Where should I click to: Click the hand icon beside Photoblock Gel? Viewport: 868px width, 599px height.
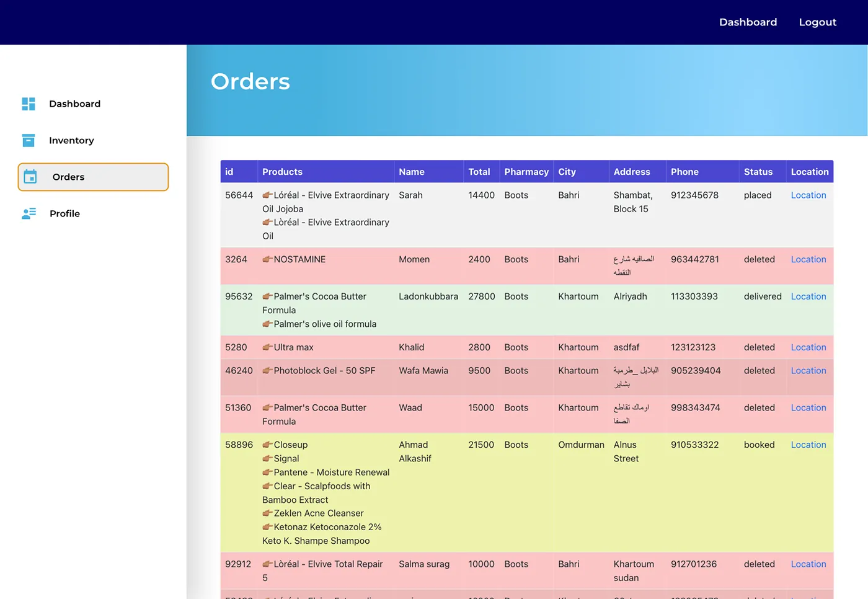(267, 370)
